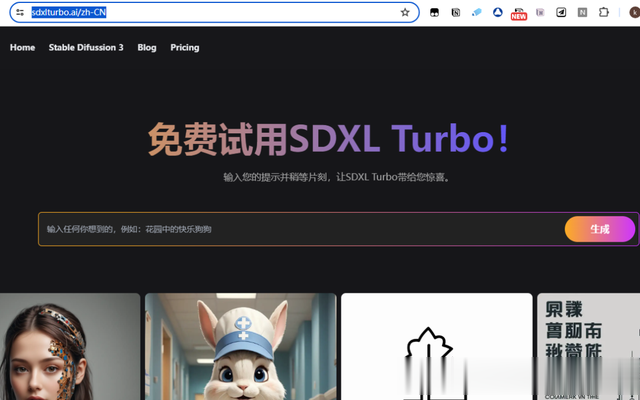Open the extension with red NEW badge
Image resolution: width=640 pixels, height=400 pixels.
(x=519, y=14)
